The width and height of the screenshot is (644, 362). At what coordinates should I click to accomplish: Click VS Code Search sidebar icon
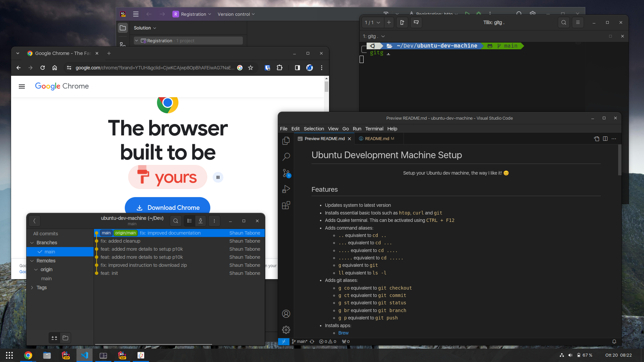[286, 157]
